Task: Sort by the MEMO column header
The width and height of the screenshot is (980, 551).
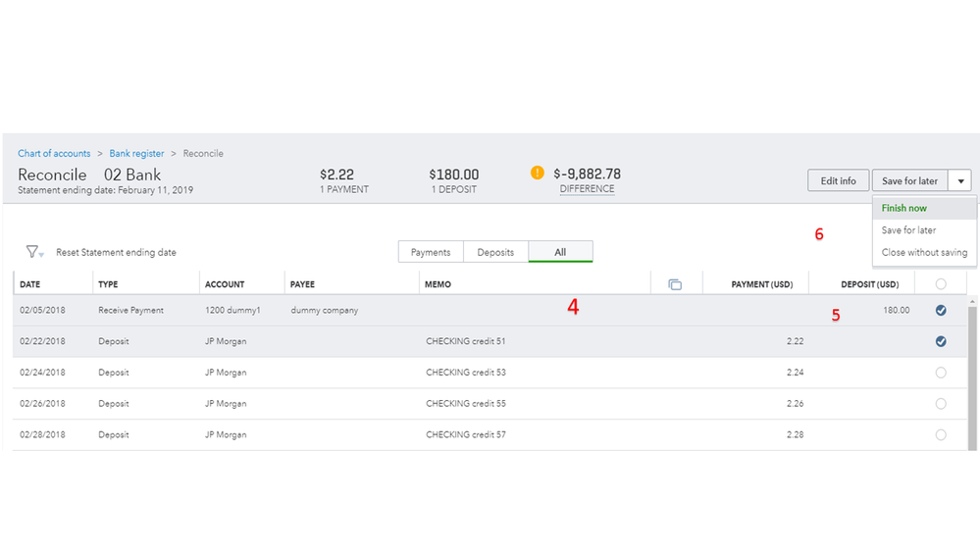Action: click(x=438, y=284)
